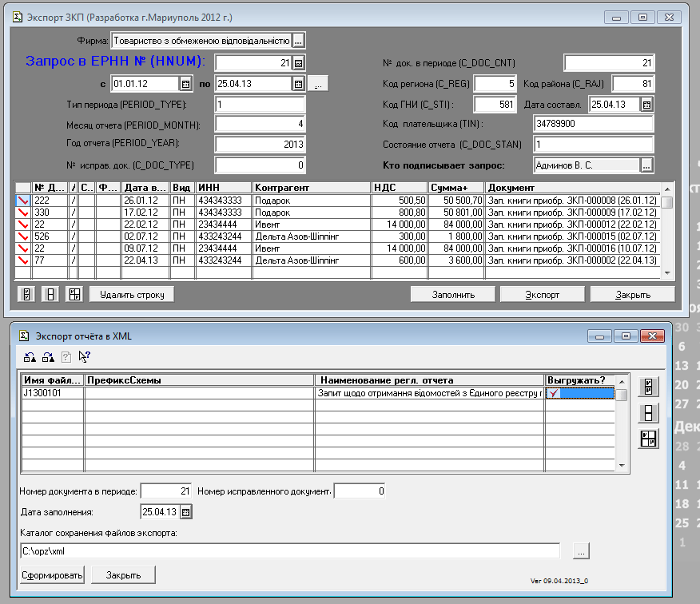
Task: Focus the Год отчета field showing 2013
Action: pos(260,145)
